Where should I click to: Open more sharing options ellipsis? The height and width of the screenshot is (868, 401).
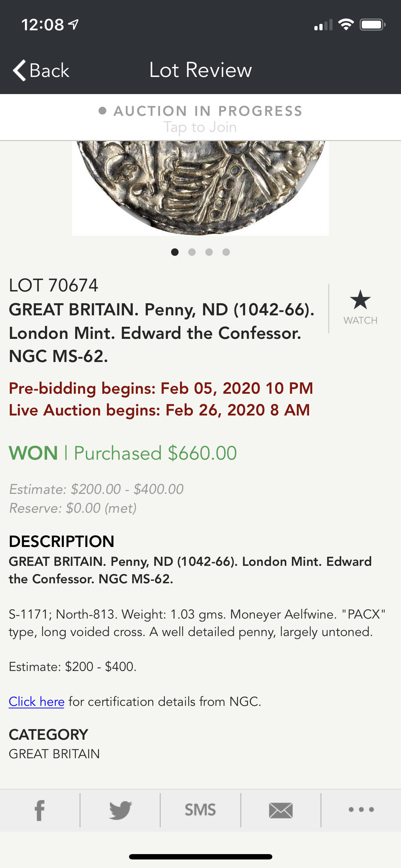coord(361,810)
